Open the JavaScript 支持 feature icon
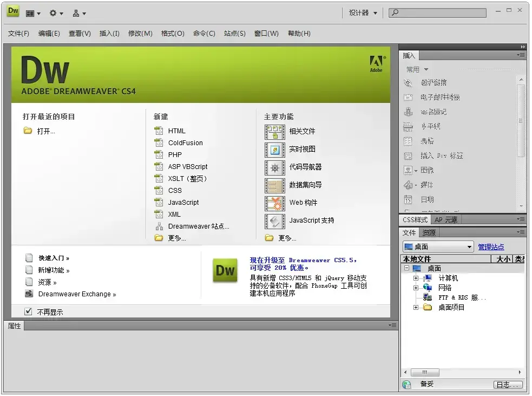532x396 pixels. [x=275, y=221]
